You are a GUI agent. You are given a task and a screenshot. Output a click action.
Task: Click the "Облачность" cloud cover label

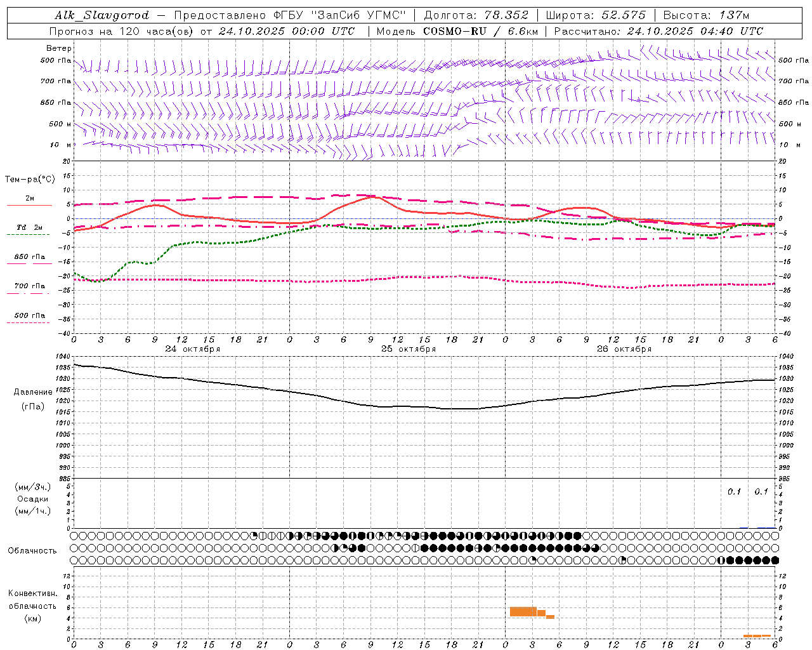(32, 551)
